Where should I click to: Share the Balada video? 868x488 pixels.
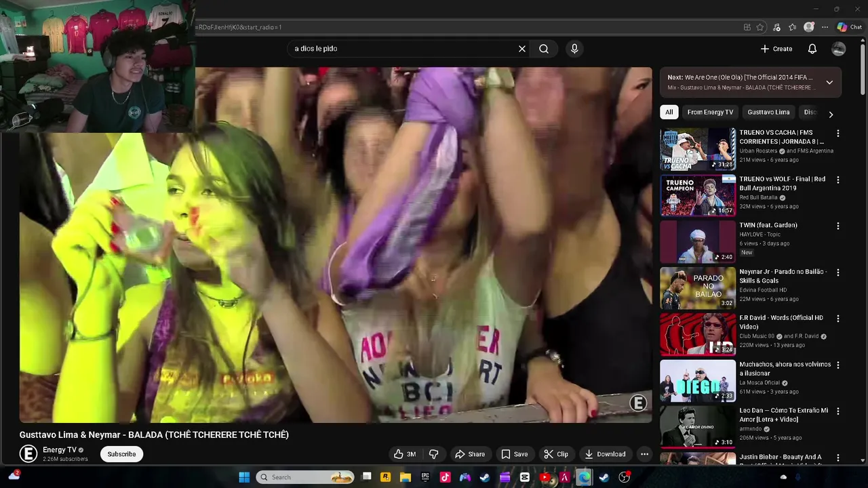[x=470, y=454]
